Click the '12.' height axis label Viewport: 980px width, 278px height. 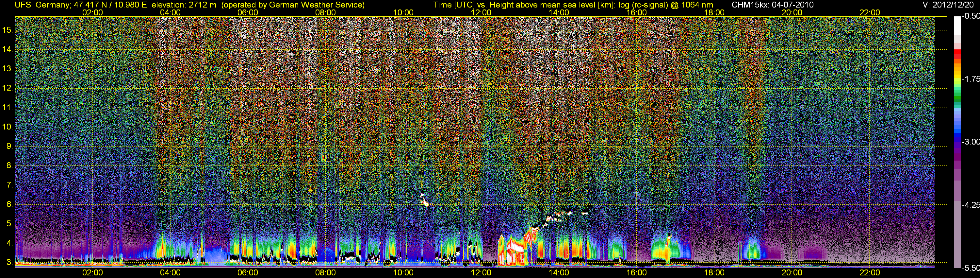click(7, 88)
